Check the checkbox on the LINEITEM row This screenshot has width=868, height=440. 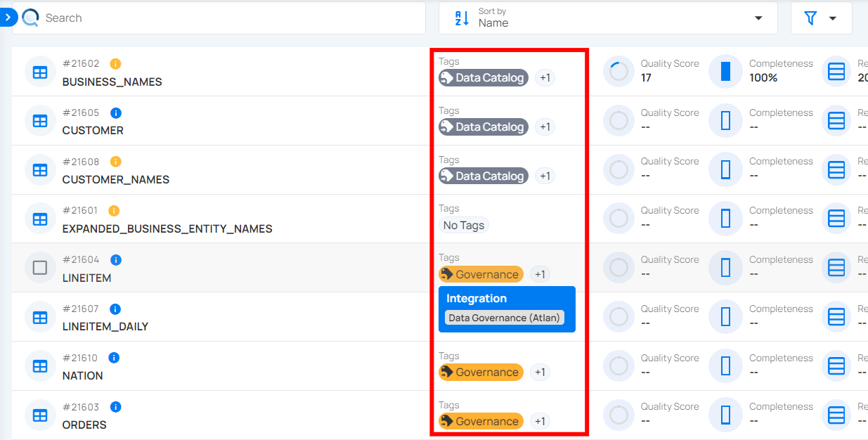(x=40, y=267)
